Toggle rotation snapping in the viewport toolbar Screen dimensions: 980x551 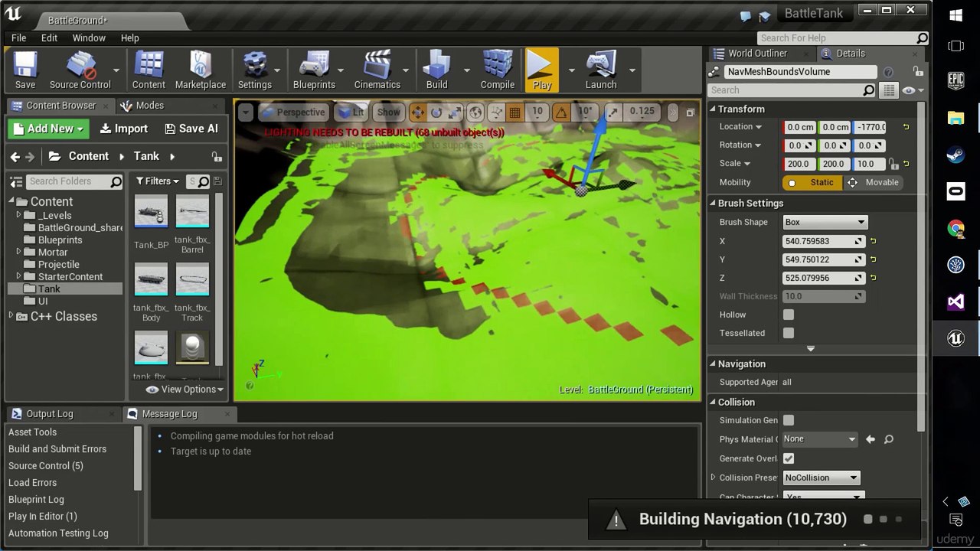click(562, 112)
